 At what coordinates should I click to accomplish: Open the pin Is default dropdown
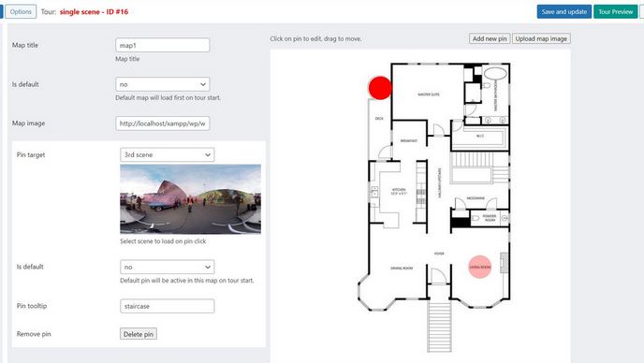(x=168, y=267)
